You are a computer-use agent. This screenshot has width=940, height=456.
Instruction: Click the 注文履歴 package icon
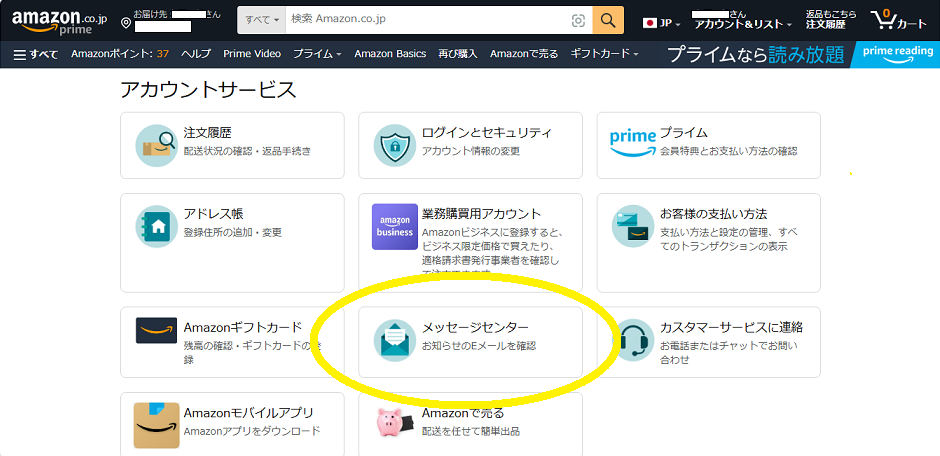[x=156, y=145]
